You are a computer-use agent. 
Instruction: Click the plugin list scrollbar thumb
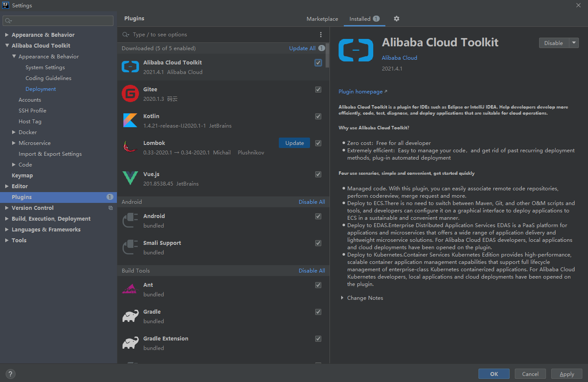(328, 55)
